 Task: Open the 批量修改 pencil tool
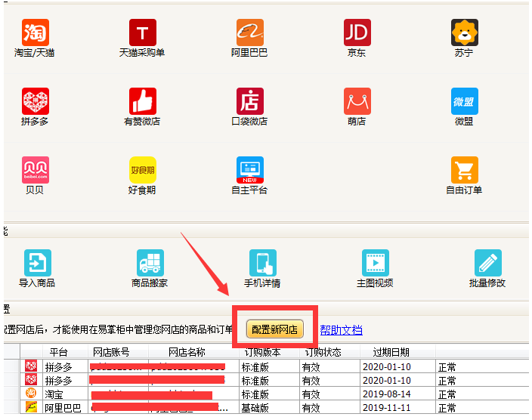[488, 263]
